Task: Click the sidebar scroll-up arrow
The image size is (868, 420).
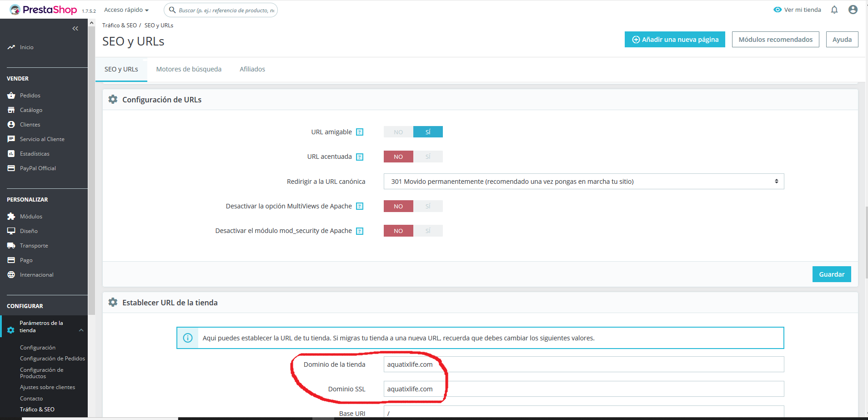Action: [x=92, y=23]
